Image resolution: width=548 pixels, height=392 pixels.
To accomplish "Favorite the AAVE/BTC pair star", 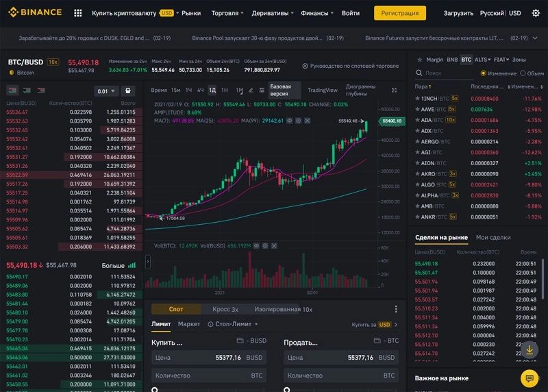I will click(417, 109).
